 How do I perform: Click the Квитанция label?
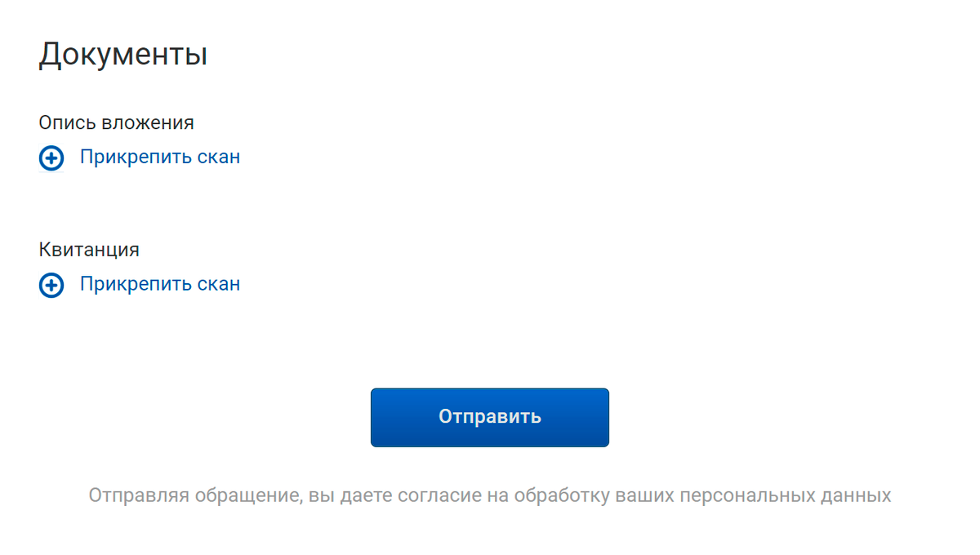click(89, 250)
